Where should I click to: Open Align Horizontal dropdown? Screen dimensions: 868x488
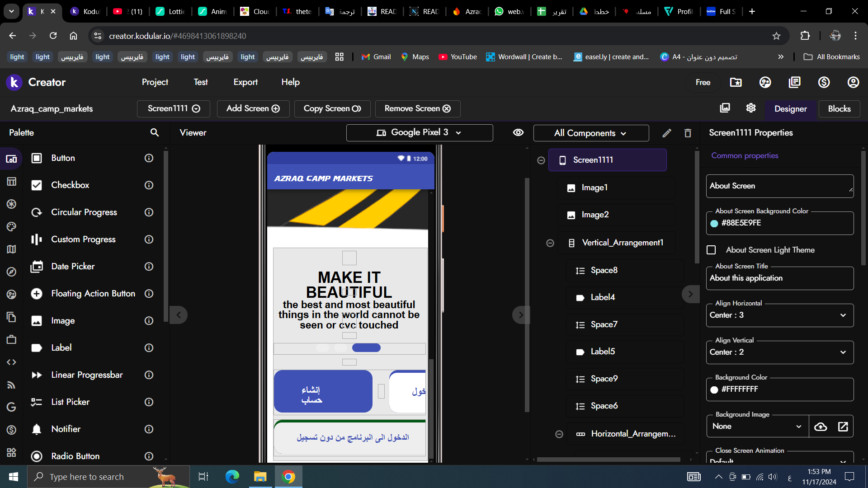point(779,315)
